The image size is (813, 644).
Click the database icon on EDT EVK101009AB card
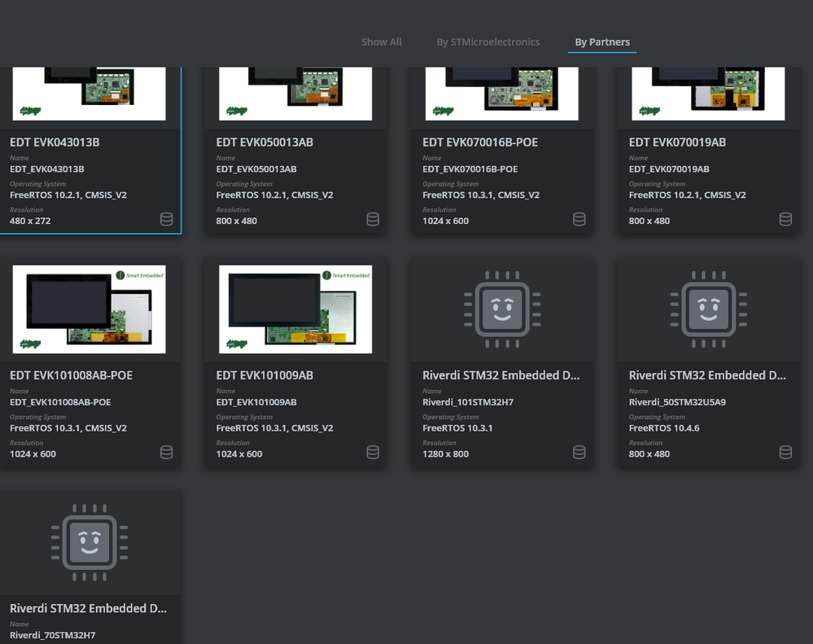[x=373, y=452]
